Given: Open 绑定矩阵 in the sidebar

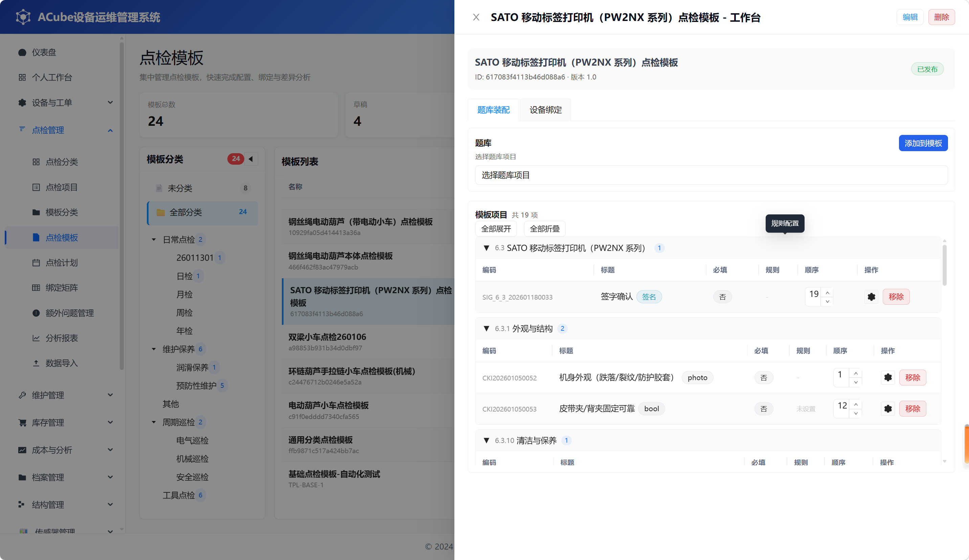Looking at the screenshot, I should [62, 287].
